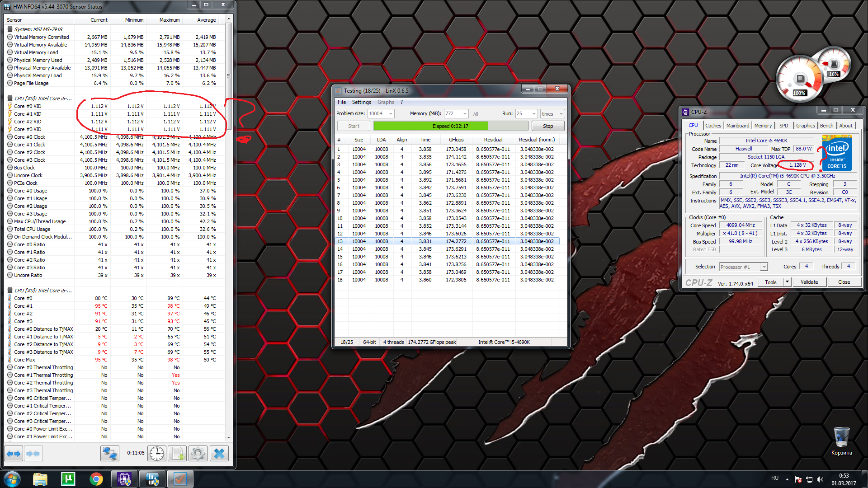This screenshot has height=488, width=868.
Task: Switch to CPU-Z taskbar icon
Action: (x=124, y=479)
